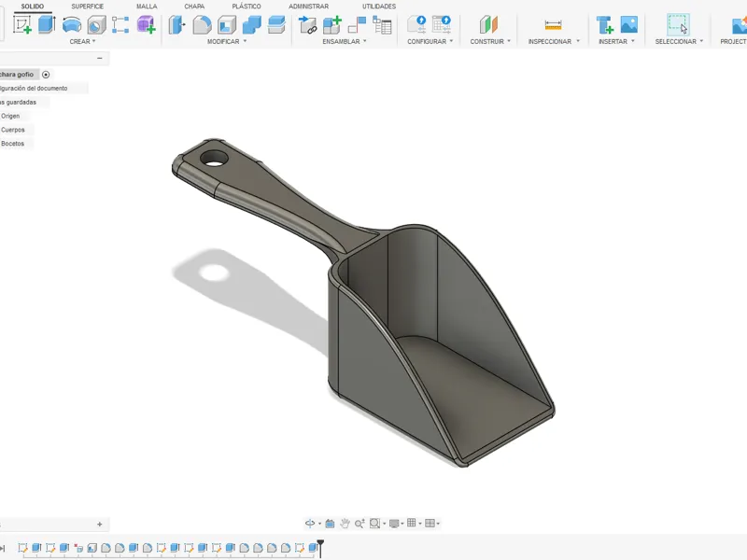Screen dimensions: 747x560
Task: Select the Revolve tool in Crear
Action: 72,25
